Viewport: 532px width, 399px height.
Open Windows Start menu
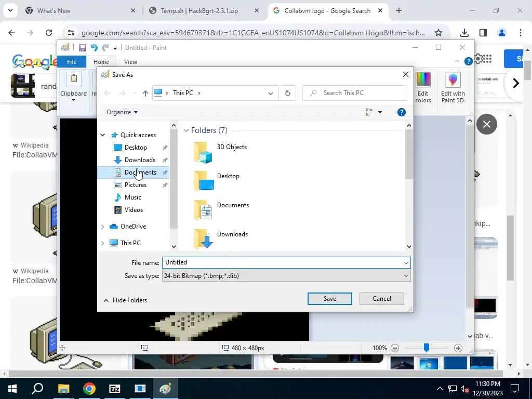[x=12, y=389]
